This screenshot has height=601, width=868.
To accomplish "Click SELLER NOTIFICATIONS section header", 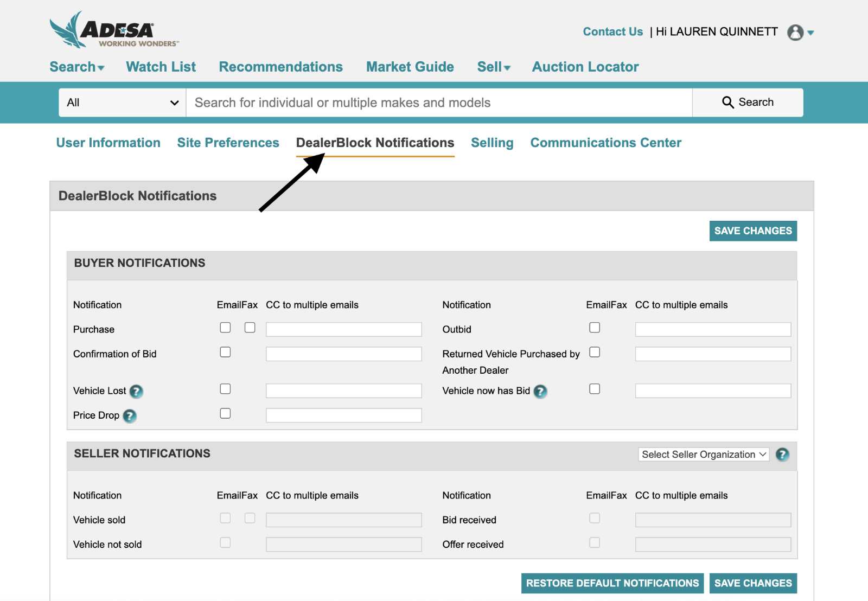I will pos(432,456).
